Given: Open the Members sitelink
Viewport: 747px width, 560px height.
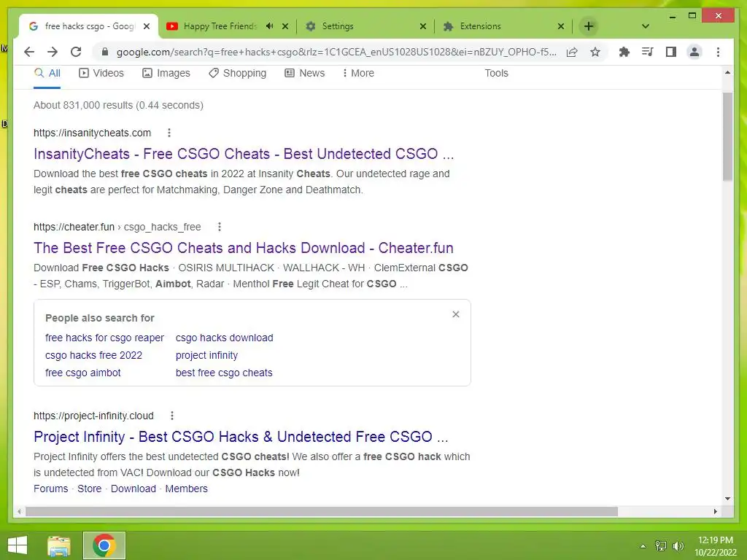Looking at the screenshot, I should tap(186, 489).
